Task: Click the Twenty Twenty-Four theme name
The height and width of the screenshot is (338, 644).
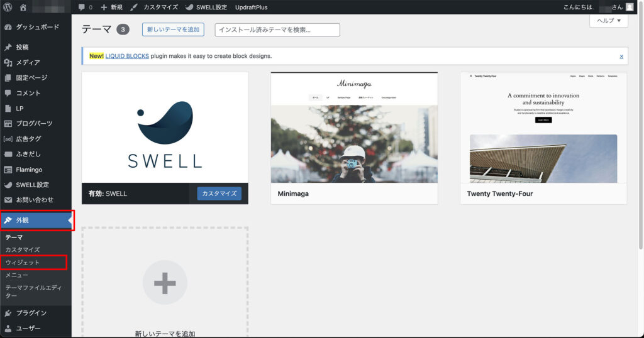Action: tap(500, 194)
